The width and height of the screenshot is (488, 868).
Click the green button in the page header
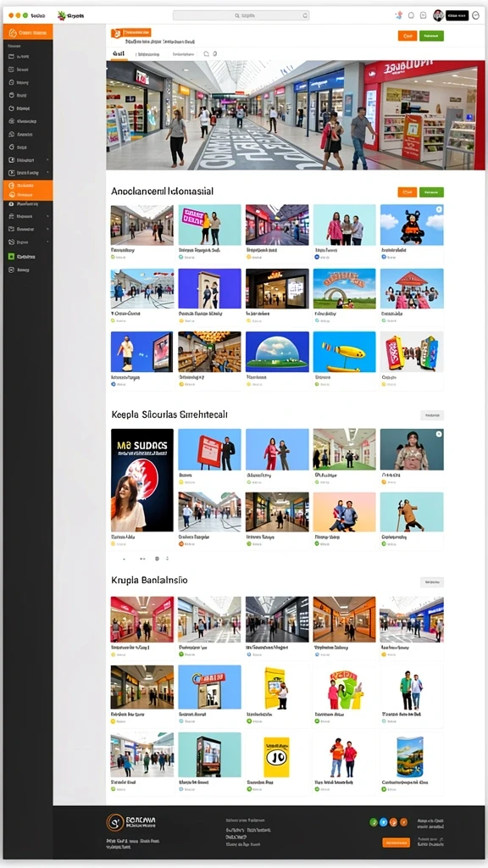(x=431, y=36)
